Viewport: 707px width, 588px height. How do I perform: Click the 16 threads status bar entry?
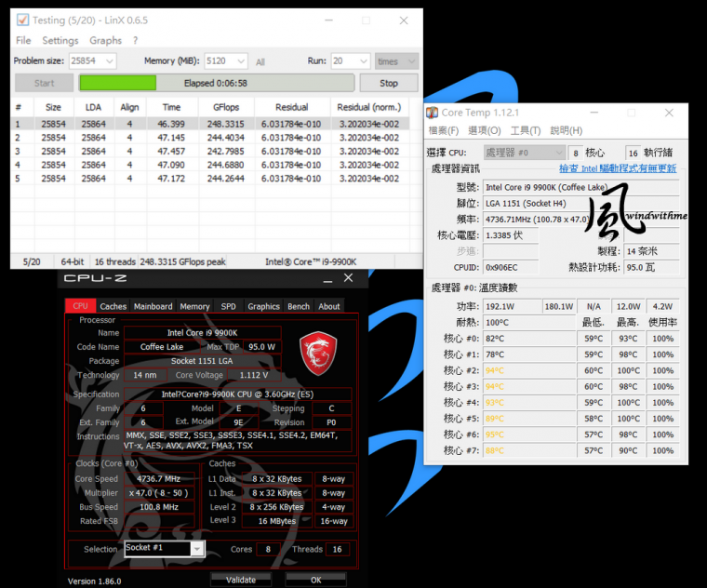point(115,261)
